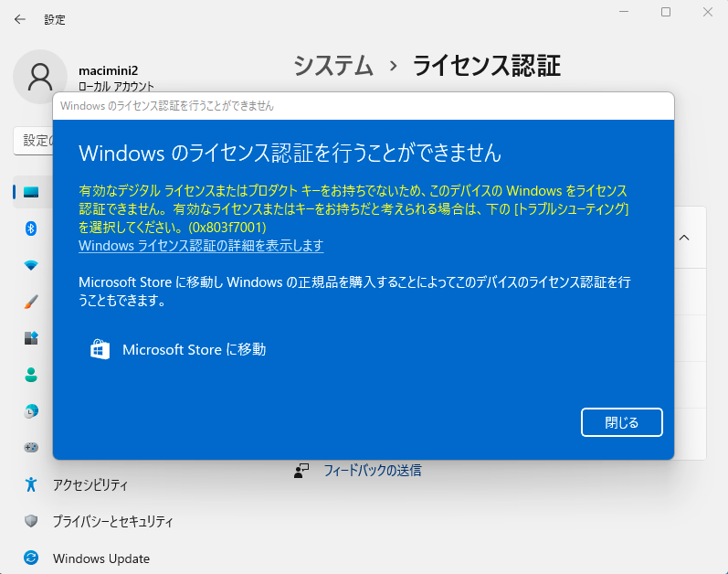Collapse the activation state chevron

pos(684,238)
